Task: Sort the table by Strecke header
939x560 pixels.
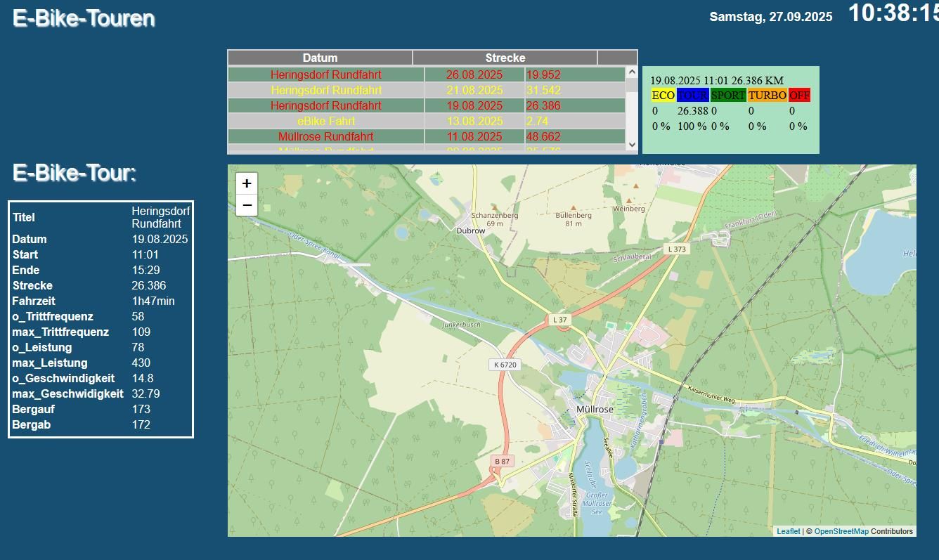Action: coord(505,58)
